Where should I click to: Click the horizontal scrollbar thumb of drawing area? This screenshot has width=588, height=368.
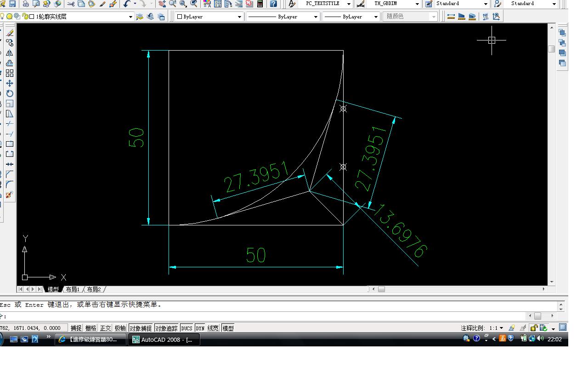pyautogui.click(x=381, y=289)
